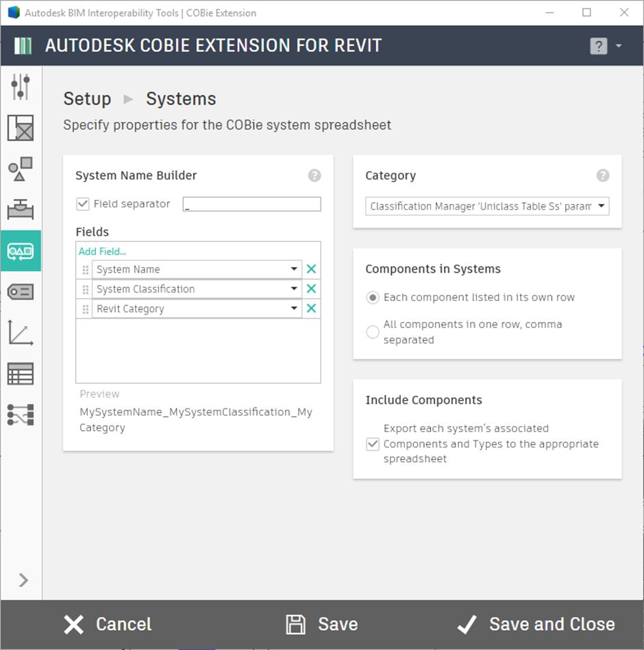Screen dimensions: 644x650
Task: Show System Name Builder help tooltip
Action: [x=314, y=175]
